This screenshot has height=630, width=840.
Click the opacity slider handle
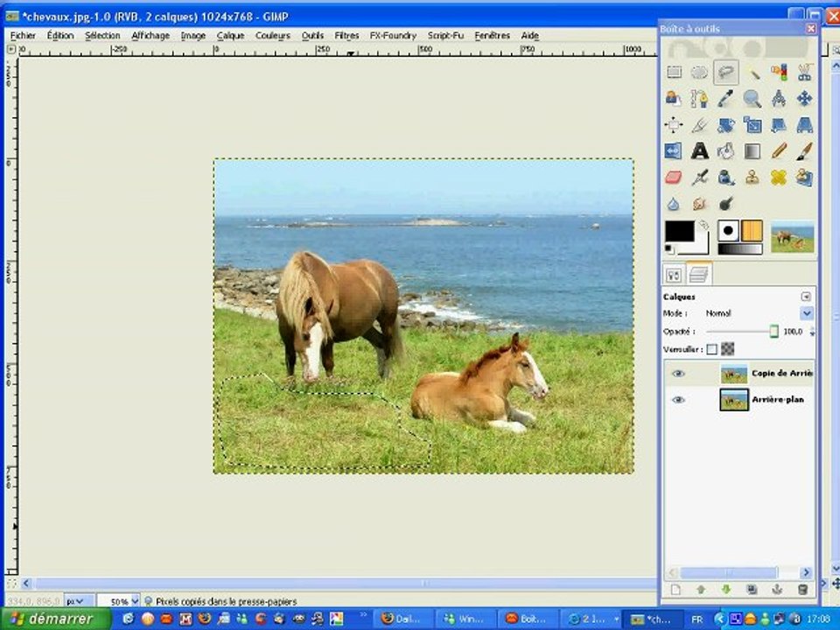(773, 332)
